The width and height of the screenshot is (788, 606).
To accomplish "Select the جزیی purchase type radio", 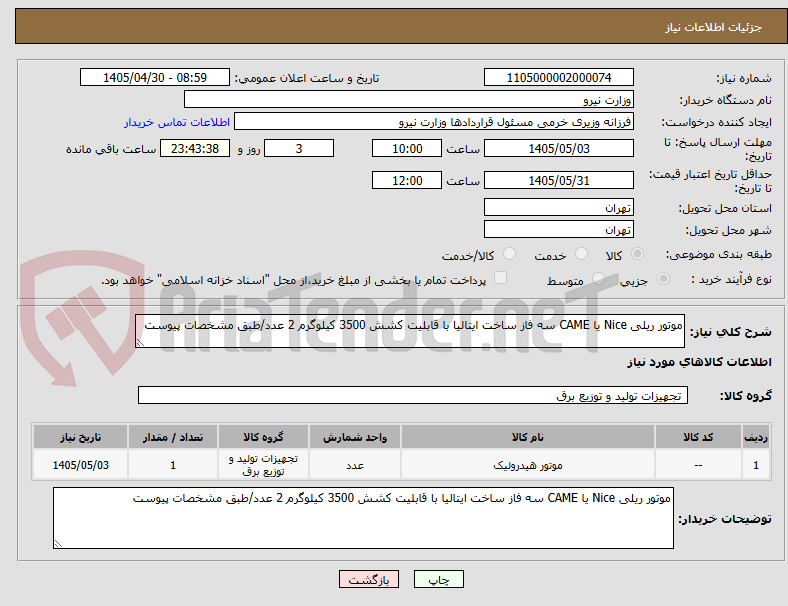I will point(663,279).
